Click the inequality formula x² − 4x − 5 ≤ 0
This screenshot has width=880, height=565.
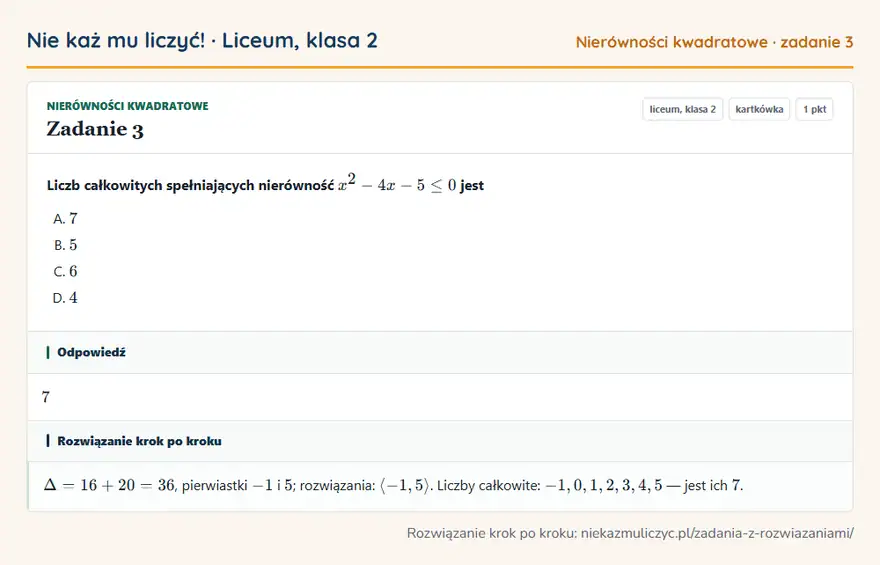(x=397, y=183)
